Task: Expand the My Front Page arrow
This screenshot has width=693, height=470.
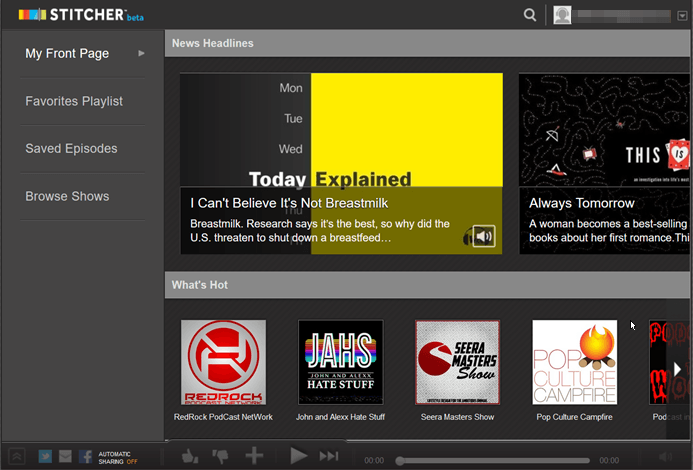Action: [141, 53]
